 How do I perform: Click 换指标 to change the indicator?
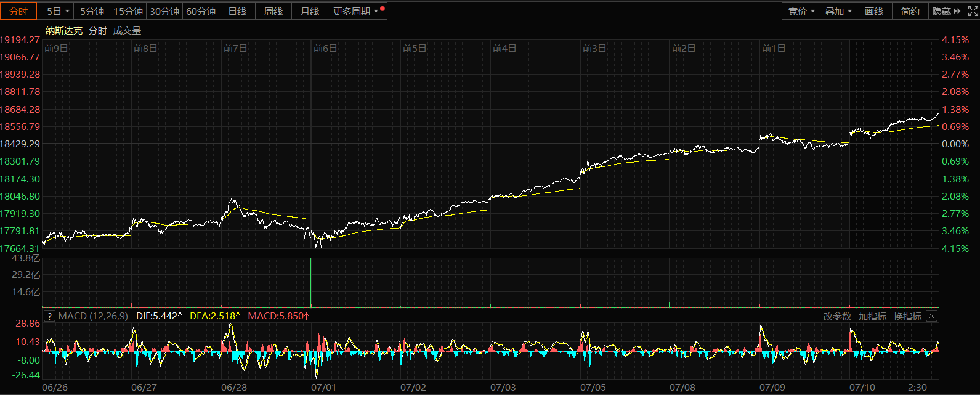tap(907, 316)
